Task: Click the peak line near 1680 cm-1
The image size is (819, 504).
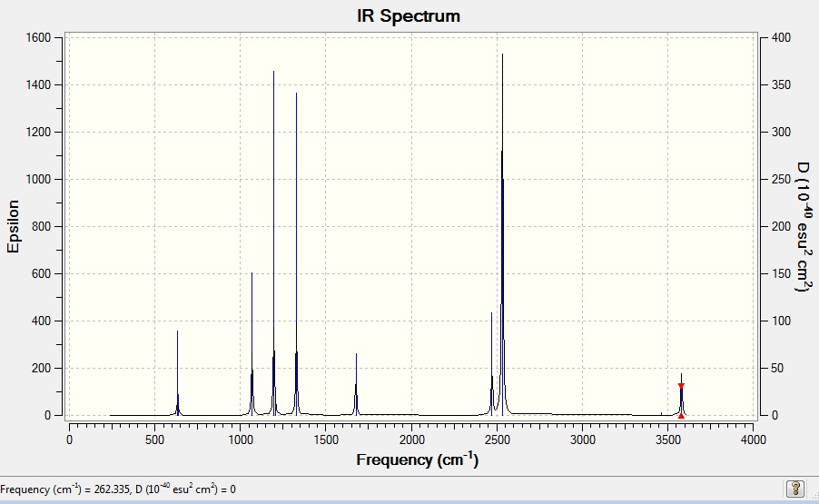Action: [356, 384]
